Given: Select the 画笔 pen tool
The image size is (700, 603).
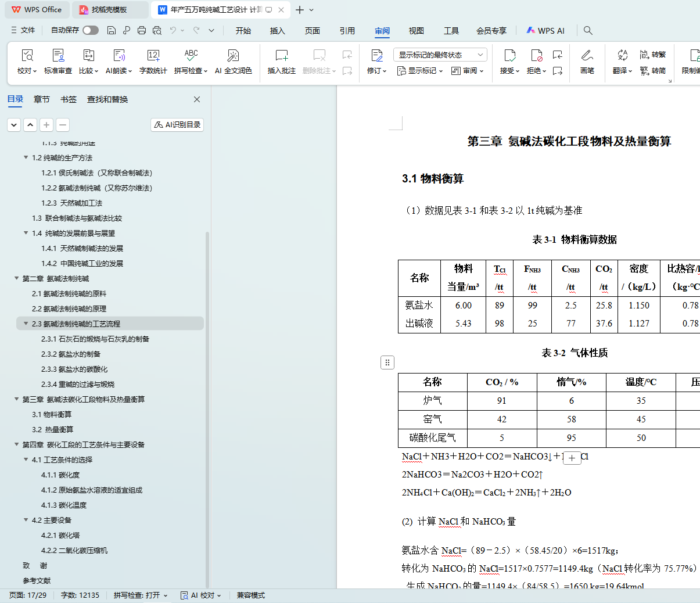Looking at the screenshot, I should point(587,62).
